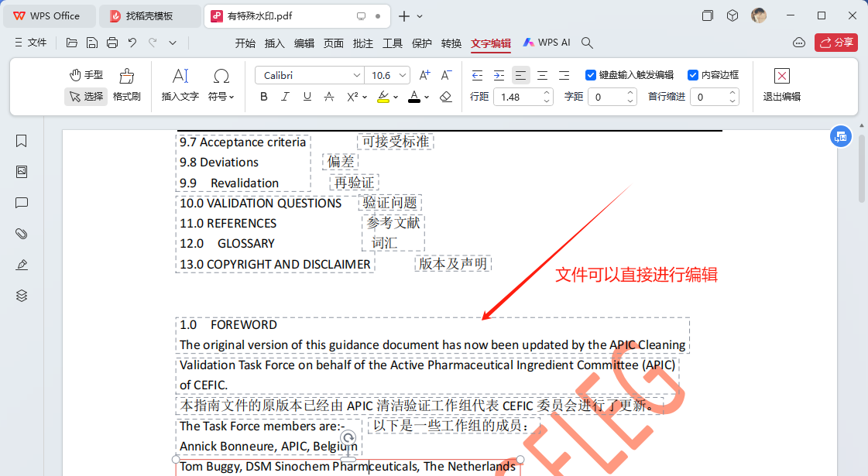
Task: Open the folder icon in quick toolbar
Action: (71, 43)
